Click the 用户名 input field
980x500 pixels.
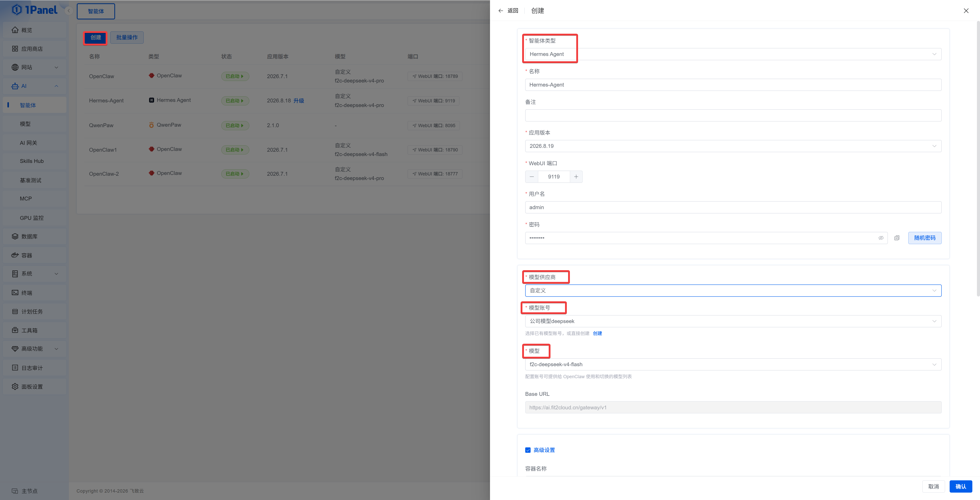733,208
